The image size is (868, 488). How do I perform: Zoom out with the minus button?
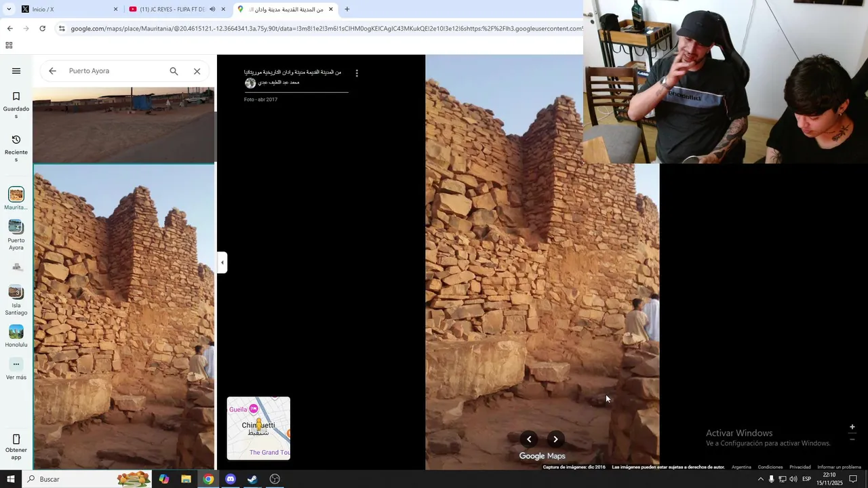[852, 439]
